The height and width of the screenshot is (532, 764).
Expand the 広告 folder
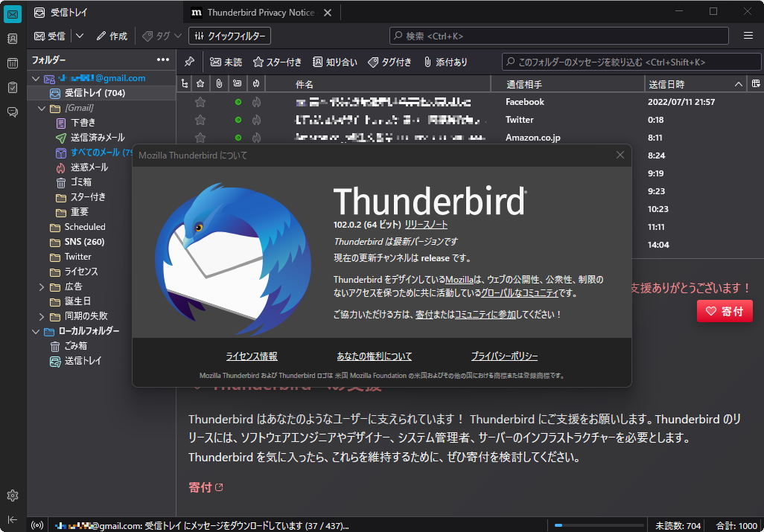tap(42, 286)
